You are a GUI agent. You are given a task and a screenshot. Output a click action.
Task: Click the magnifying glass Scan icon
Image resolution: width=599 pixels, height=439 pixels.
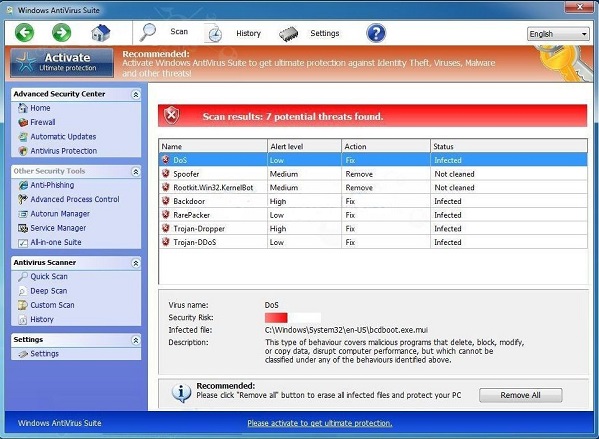(x=148, y=32)
